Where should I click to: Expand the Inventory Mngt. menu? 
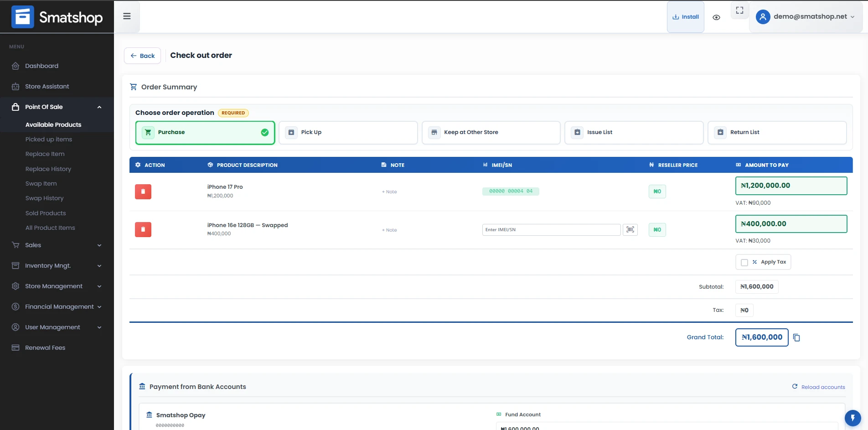tap(57, 265)
